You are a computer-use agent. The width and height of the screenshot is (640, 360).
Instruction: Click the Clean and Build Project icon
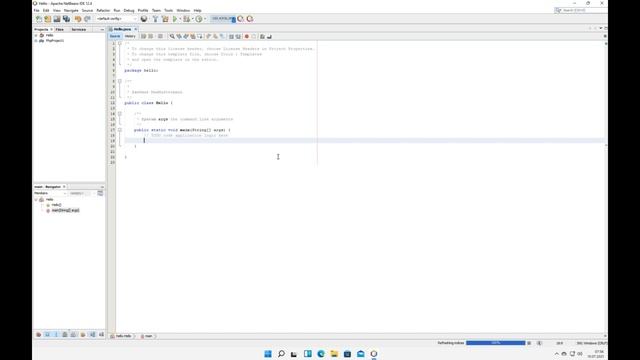[x=165, y=19]
